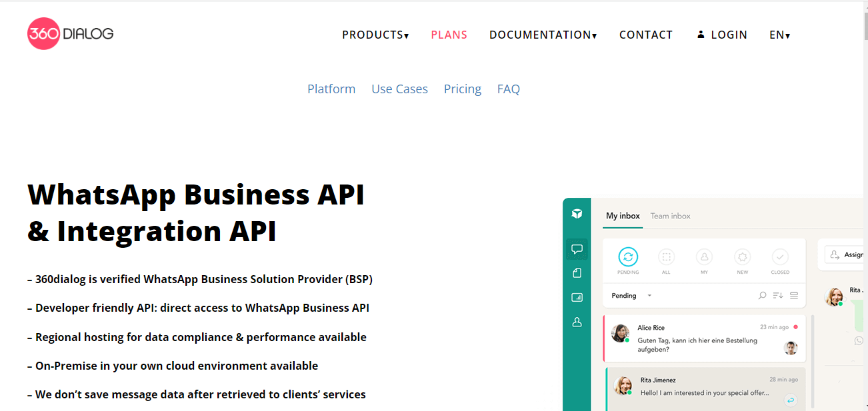Go to the PLANS page
The image size is (868, 411).
449,35
